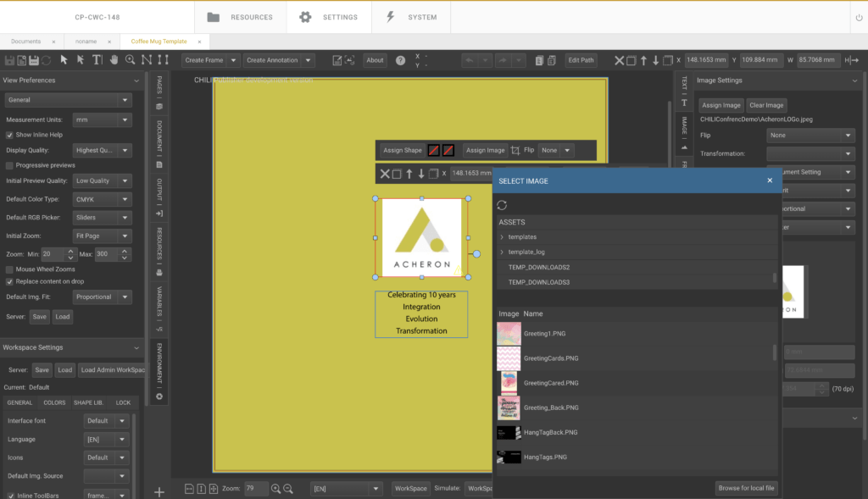Open Flip None dropdown in Image Settings

(810, 135)
